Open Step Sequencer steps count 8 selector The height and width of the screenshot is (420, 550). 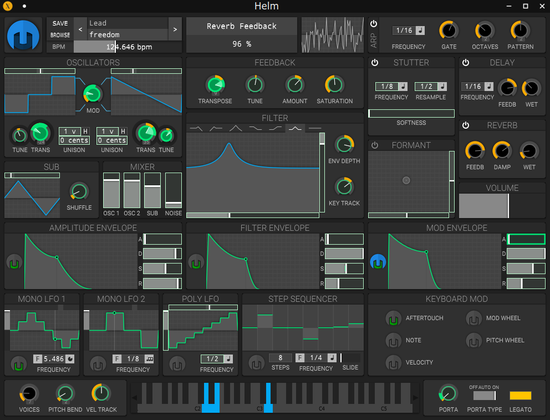pos(280,358)
